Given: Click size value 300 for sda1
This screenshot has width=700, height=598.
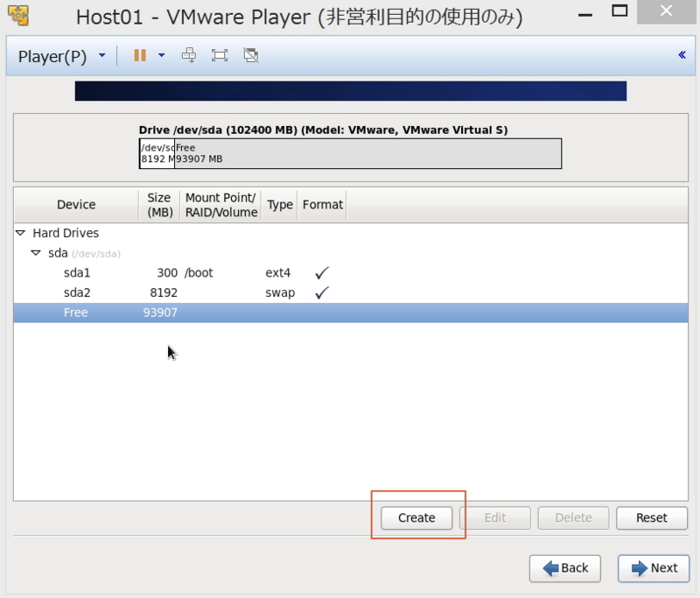Looking at the screenshot, I should coord(167,272).
